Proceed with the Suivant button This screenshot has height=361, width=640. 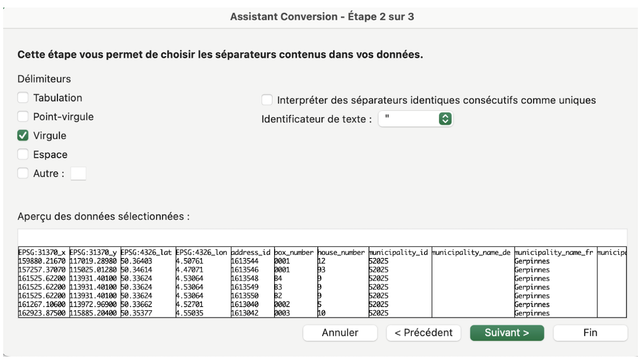pyautogui.click(x=507, y=333)
